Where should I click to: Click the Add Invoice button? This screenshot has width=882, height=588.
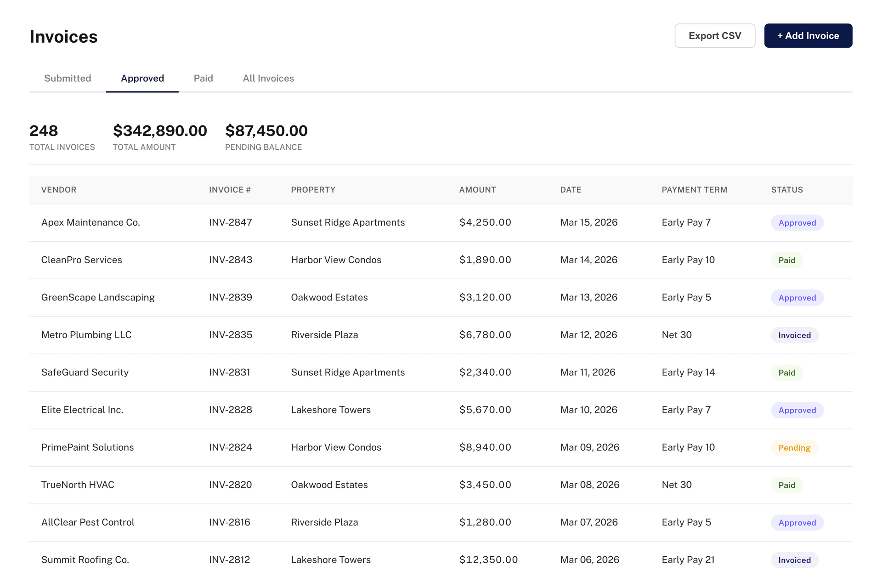(808, 35)
